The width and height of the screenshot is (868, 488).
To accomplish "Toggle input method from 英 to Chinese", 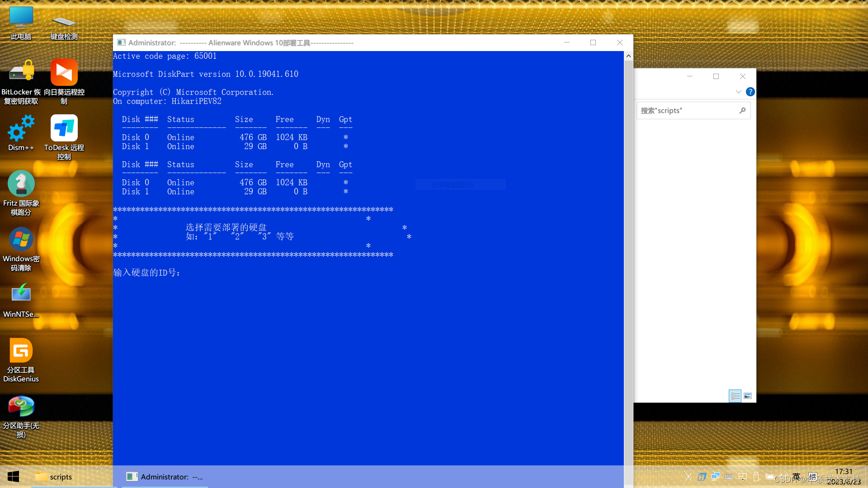I will point(796,477).
